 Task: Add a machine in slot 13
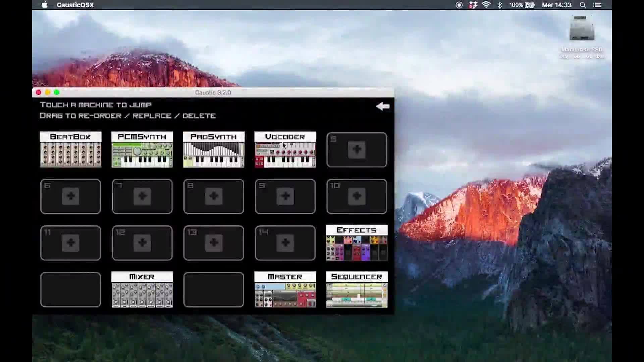coord(214,243)
